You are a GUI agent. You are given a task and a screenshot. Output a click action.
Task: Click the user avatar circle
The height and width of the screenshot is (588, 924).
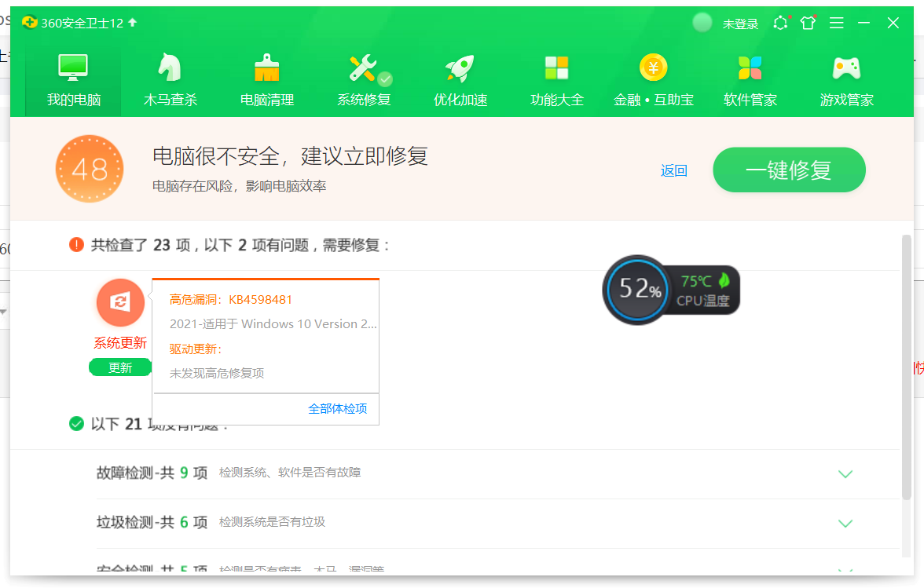click(702, 22)
